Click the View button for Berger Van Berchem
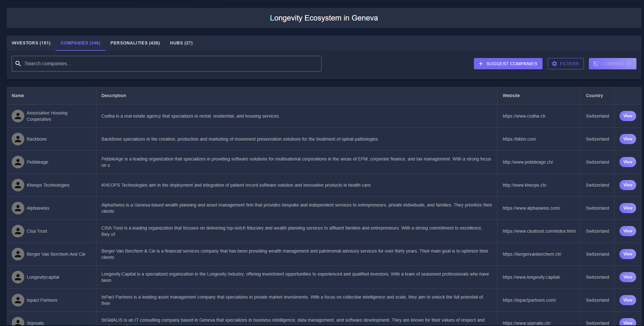Screen dimensions: 644x326 pos(627,254)
